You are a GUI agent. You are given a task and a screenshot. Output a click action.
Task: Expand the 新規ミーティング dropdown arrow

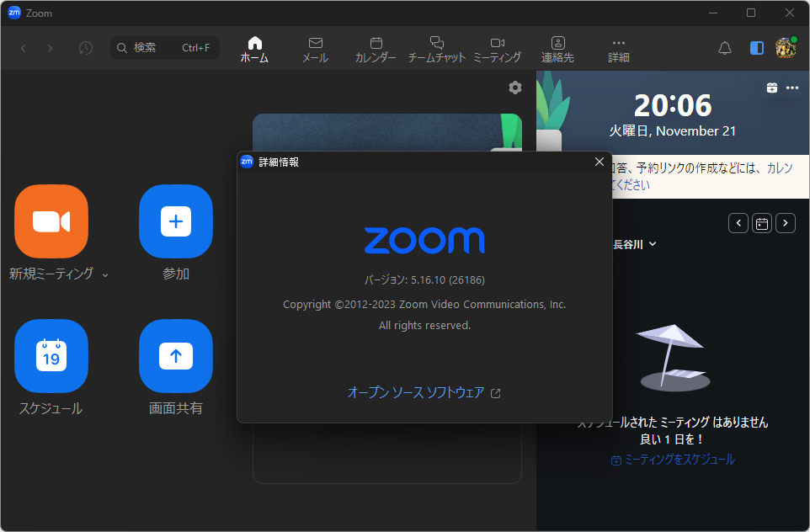104,275
